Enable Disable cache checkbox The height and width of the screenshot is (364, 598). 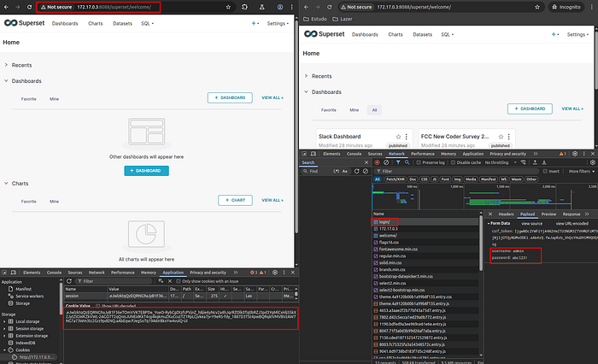(x=453, y=162)
